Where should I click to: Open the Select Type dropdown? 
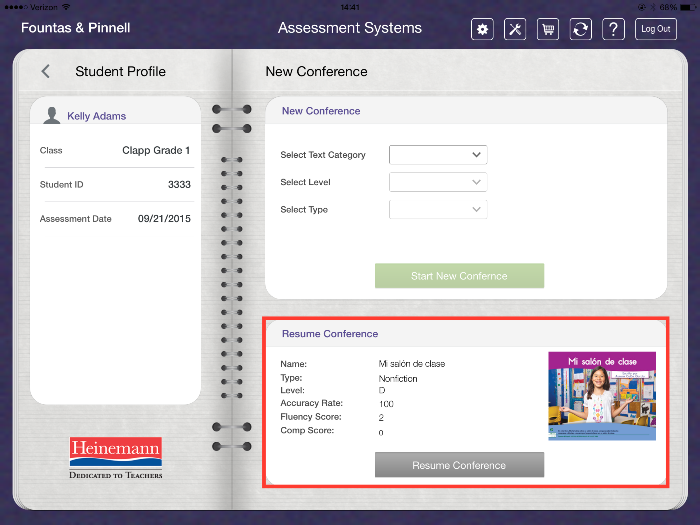tap(438, 209)
